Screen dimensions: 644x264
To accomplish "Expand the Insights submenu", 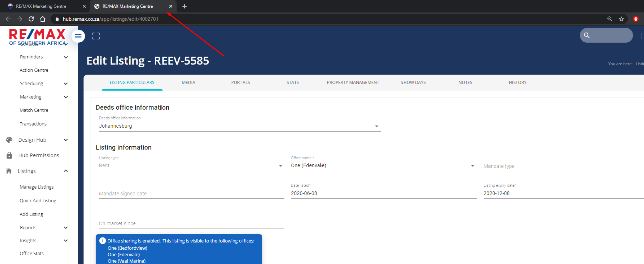I will 66,241.
